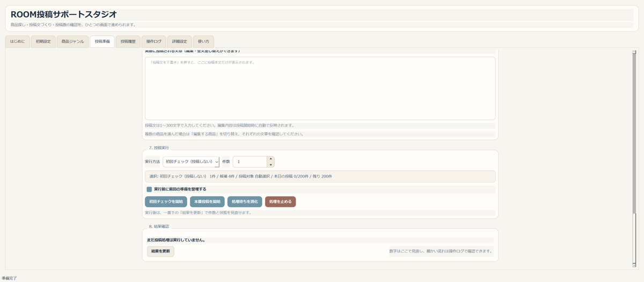Click the selection summary line starting 選択: 初回チェック

tap(320, 176)
